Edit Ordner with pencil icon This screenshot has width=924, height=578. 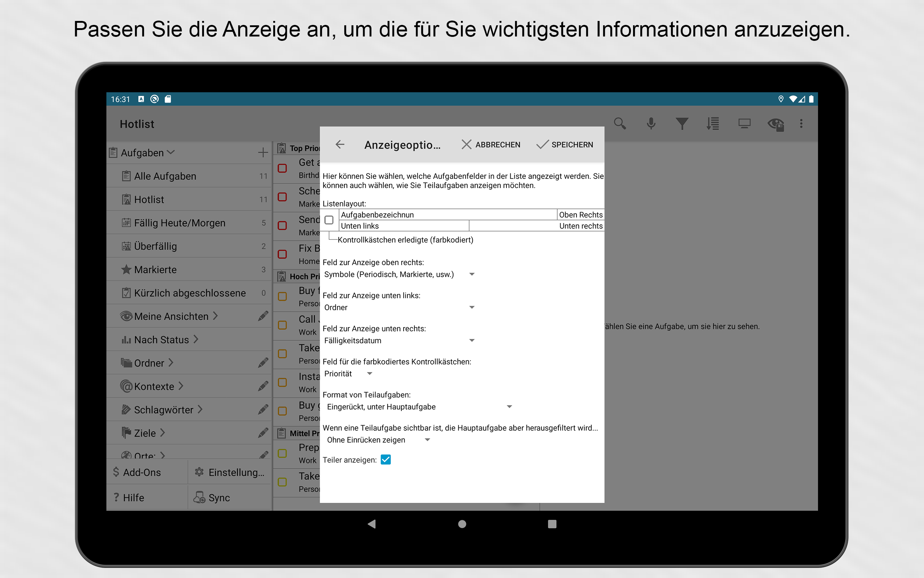(x=263, y=363)
